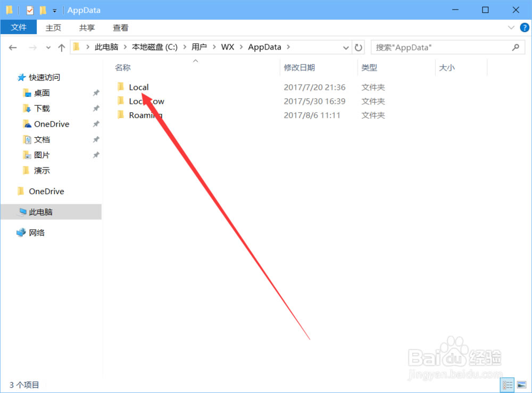This screenshot has width=532, height=393.
Task: Click the pin icon beside OneDrive
Action: [96, 124]
